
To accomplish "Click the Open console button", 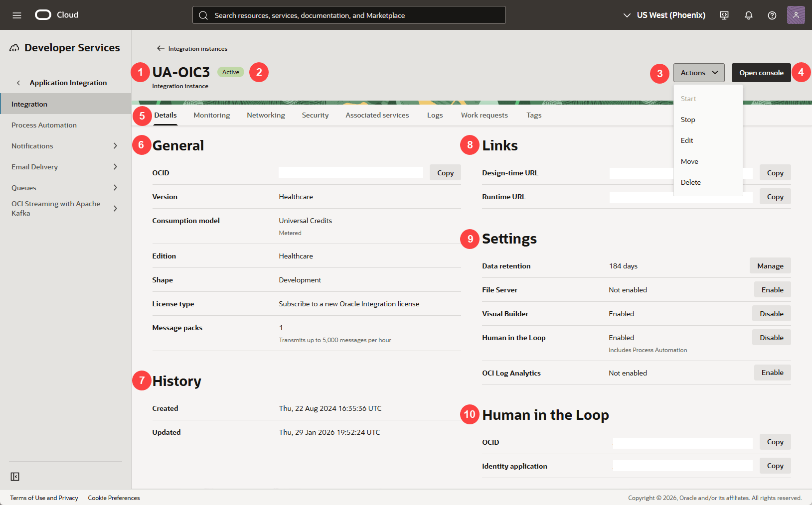I will coord(761,73).
